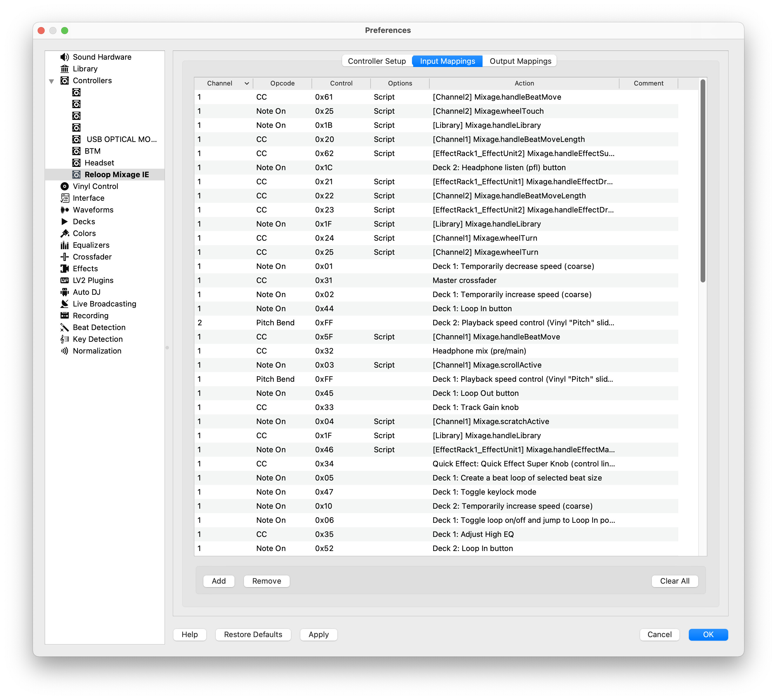Viewport: 777px width, 700px height.
Task: Switch to Output Mappings tab
Action: click(520, 61)
